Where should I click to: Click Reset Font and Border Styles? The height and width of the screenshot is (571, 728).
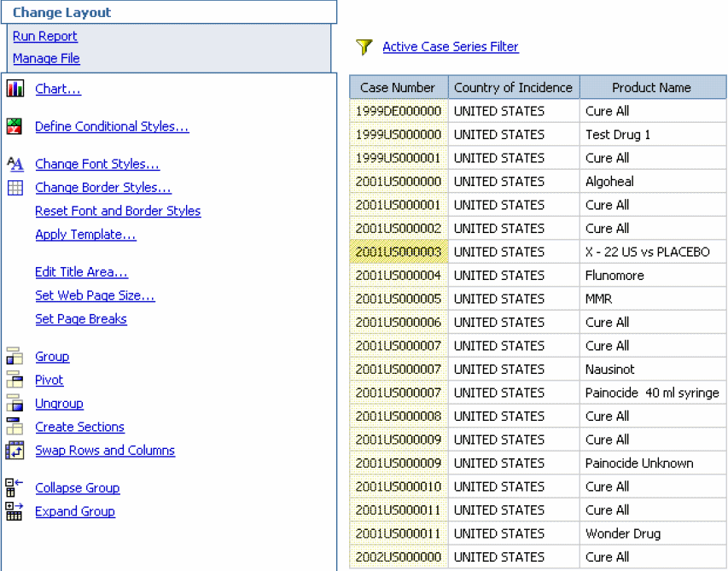click(x=118, y=211)
